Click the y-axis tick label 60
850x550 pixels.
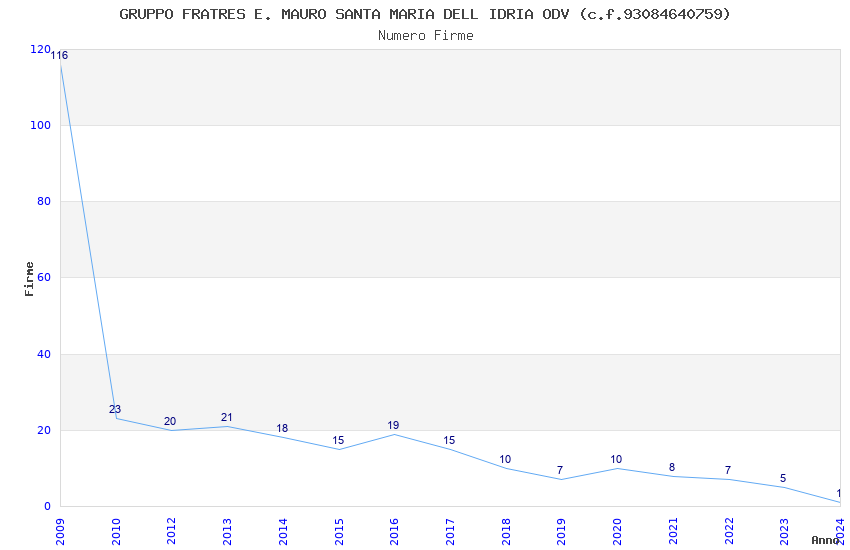44,277
